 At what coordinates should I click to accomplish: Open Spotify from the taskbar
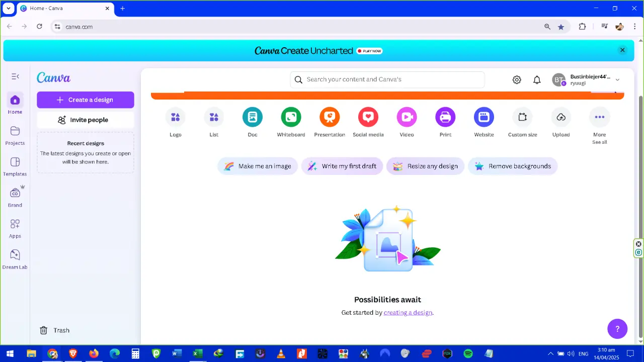468,353
